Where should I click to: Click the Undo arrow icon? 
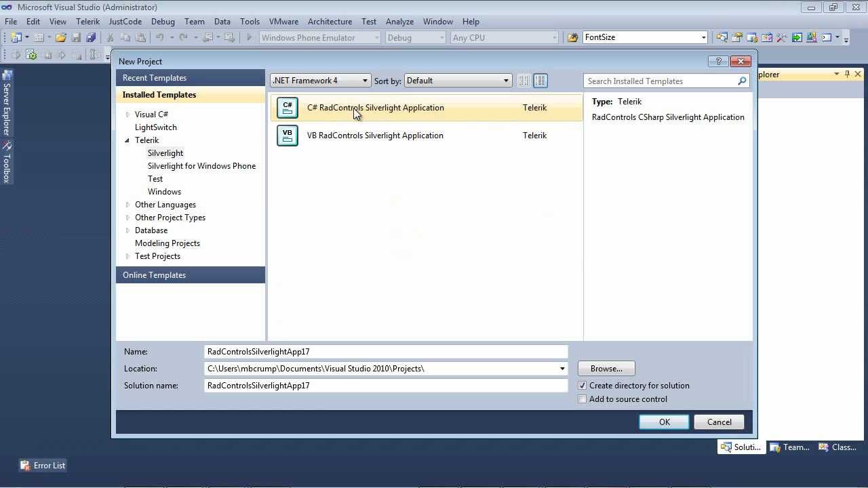click(x=160, y=37)
